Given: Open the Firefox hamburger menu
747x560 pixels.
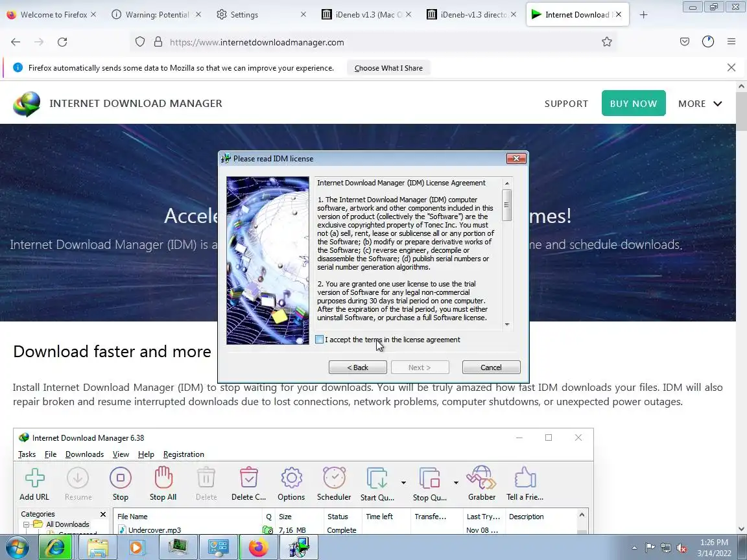Looking at the screenshot, I should (x=731, y=42).
